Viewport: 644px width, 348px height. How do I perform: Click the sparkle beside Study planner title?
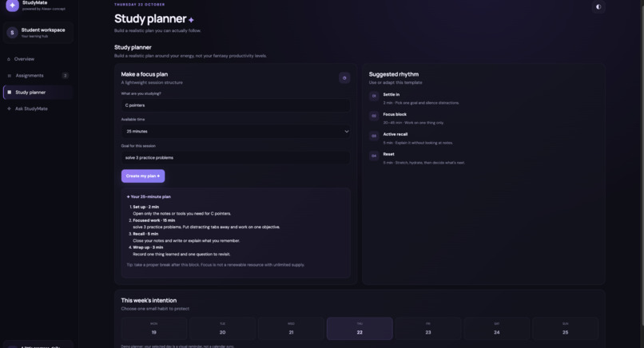click(x=191, y=20)
